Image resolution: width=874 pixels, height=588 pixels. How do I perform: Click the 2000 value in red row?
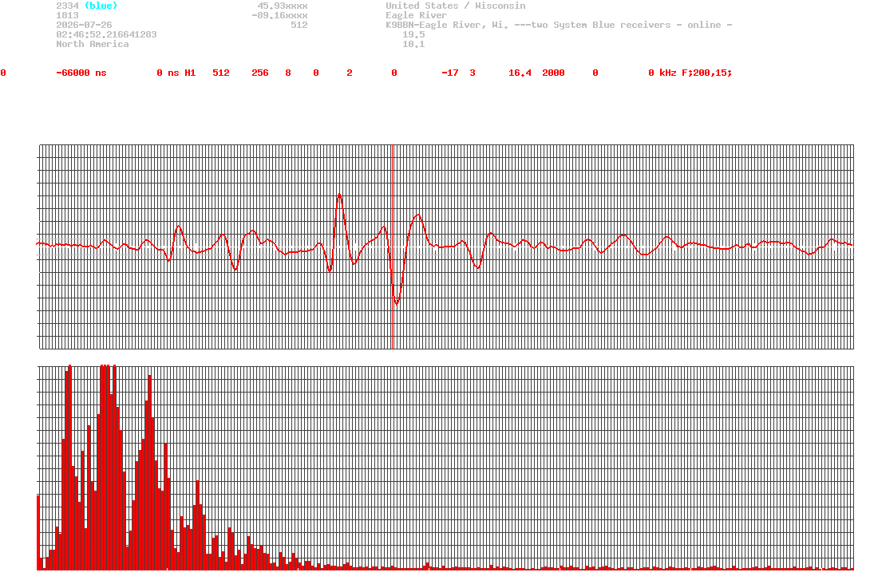coord(553,73)
